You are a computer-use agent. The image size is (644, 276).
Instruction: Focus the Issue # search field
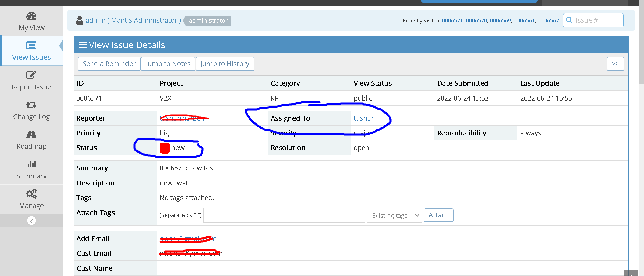pyautogui.click(x=597, y=20)
